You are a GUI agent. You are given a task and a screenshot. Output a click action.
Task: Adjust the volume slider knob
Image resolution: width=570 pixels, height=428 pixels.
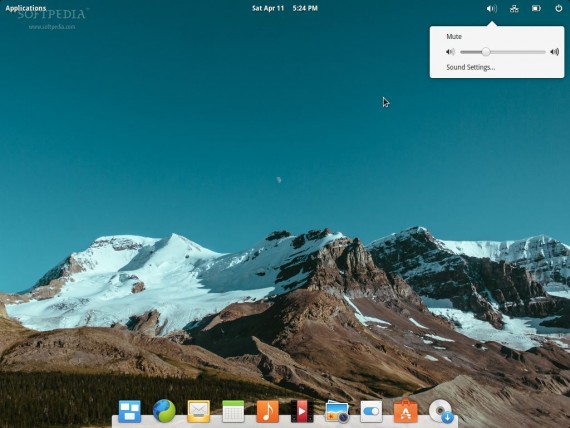coord(486,52)
